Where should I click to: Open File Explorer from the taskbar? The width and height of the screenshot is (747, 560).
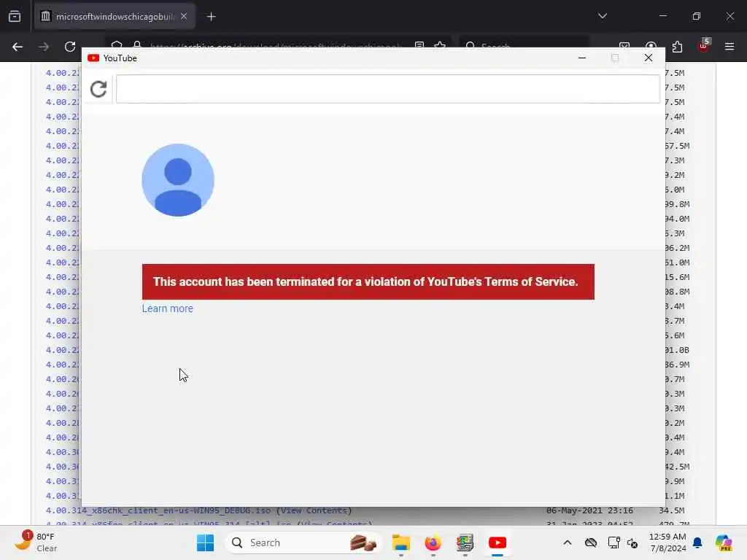pos(401,542)
